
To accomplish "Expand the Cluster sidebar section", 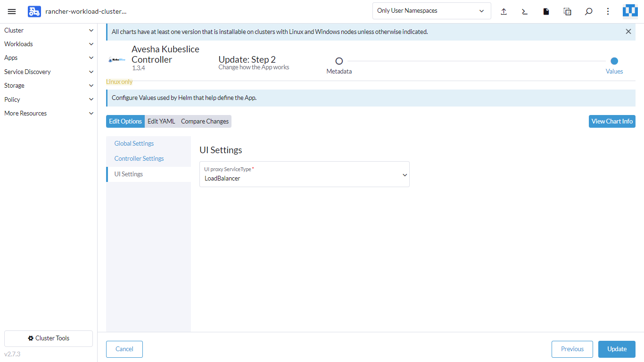I will click(49, 30).
